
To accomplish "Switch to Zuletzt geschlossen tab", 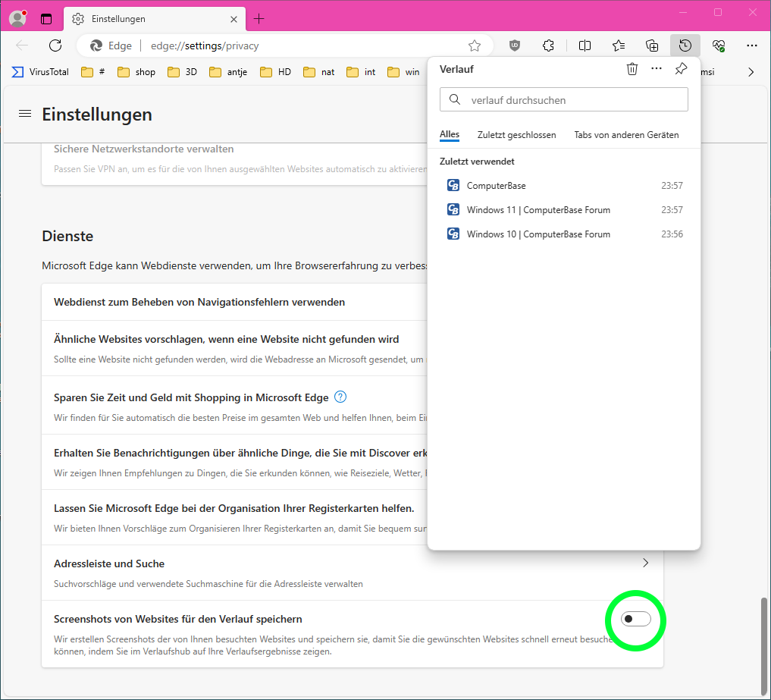I will pos(516,135).
